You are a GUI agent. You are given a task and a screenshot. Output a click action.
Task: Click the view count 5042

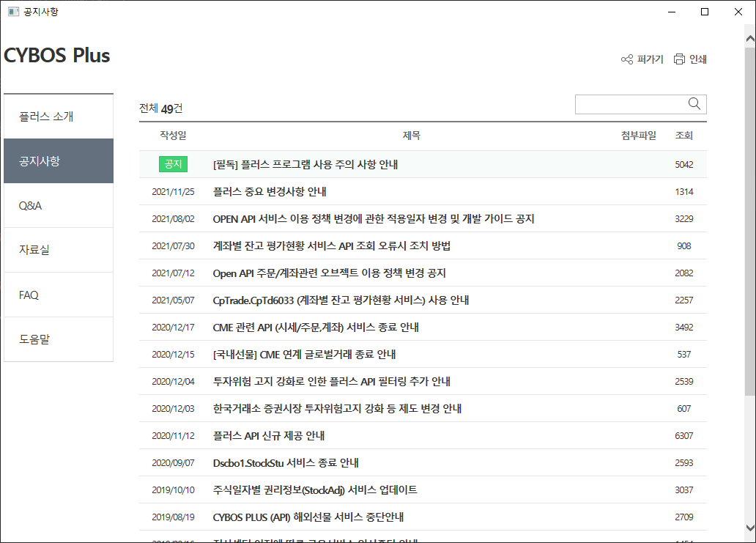[x=683, y=165]
